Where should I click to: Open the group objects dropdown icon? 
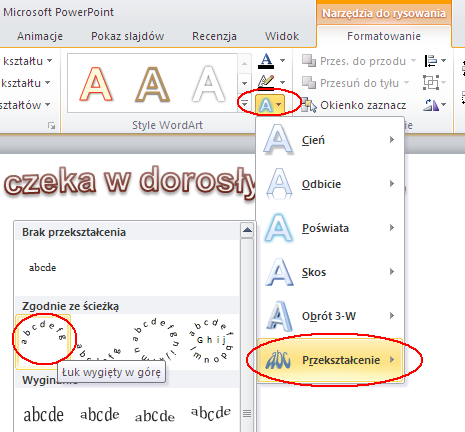point(435,82)
